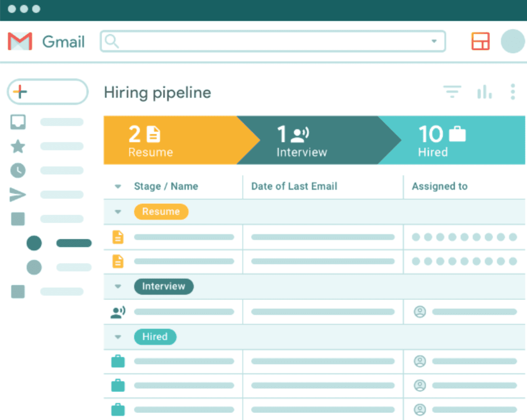
Task: Select the dark teal circle sidebar label
Action: (x=34, y=243)
